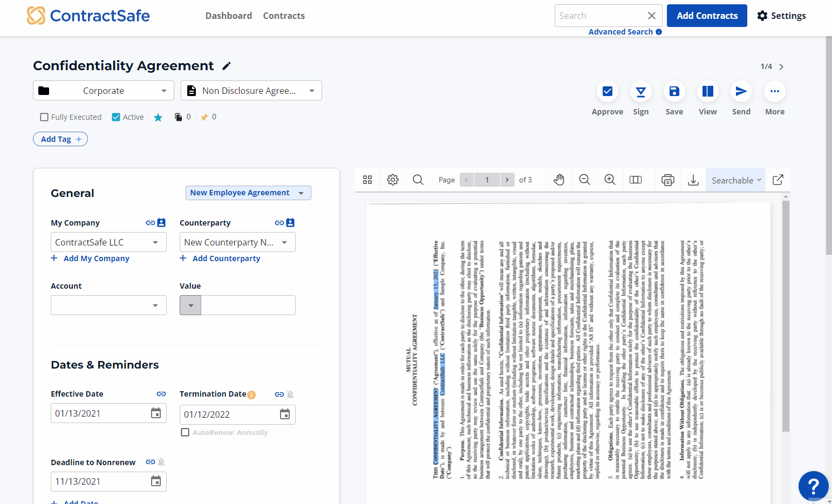Viewport: 832px width, 504px height.
Task: Enable AutoRenew Annually
Action: tap(185, 432)
